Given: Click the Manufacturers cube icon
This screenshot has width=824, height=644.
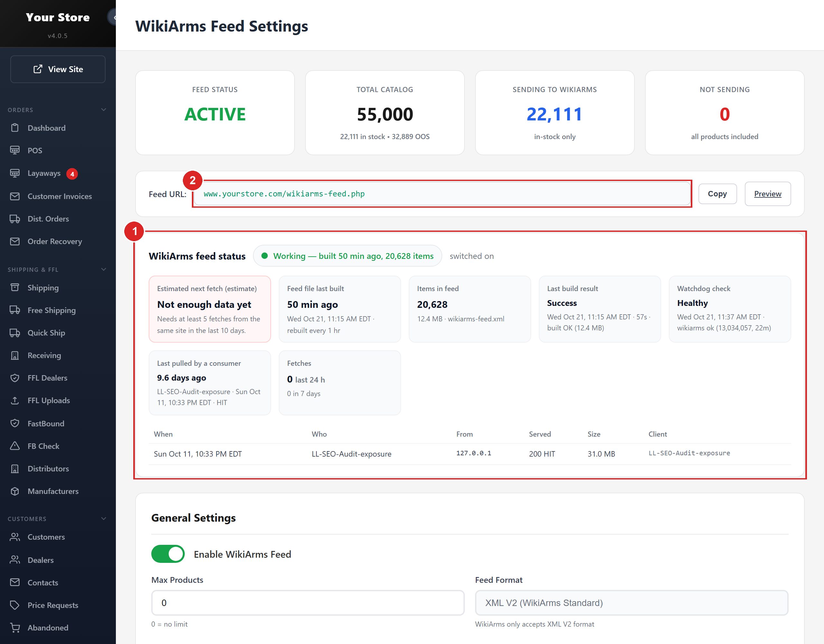Looking at the screenshot, I should [15, 491].
